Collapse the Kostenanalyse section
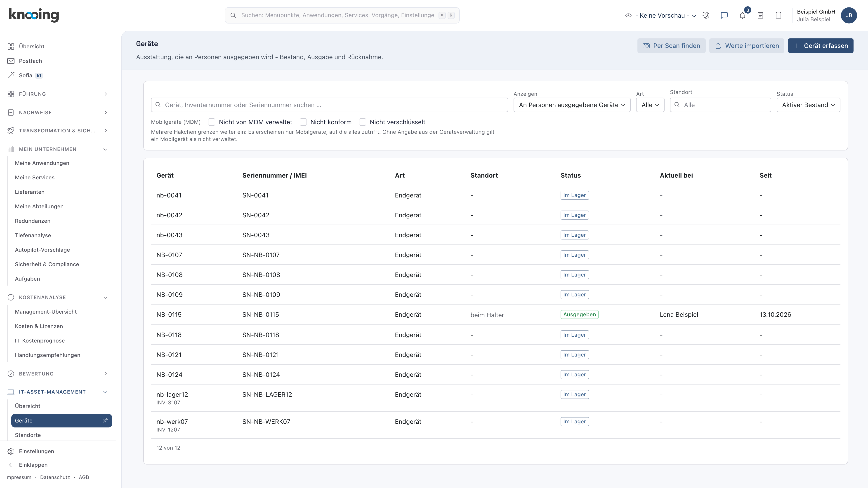 click(x=58, y=297)
